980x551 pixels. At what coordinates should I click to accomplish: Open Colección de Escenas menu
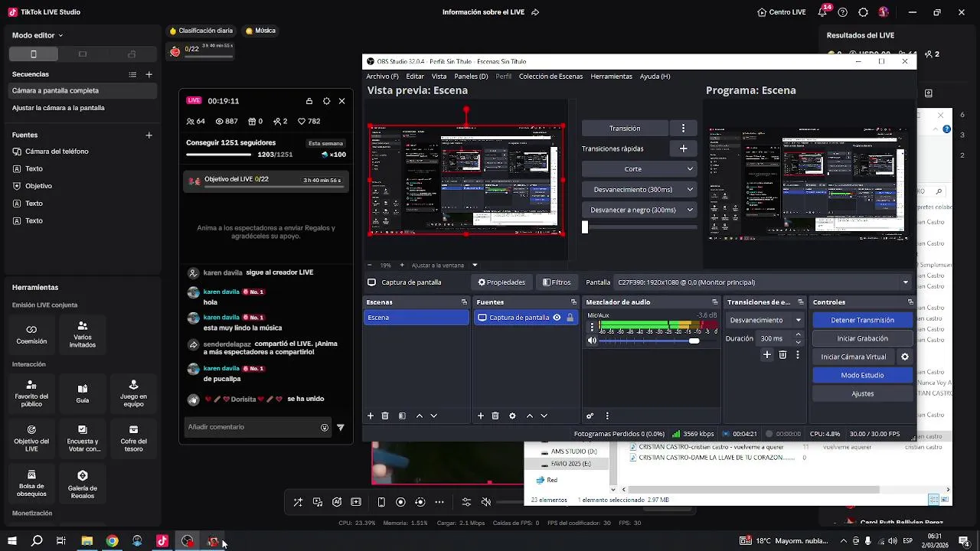pos(550,77)
